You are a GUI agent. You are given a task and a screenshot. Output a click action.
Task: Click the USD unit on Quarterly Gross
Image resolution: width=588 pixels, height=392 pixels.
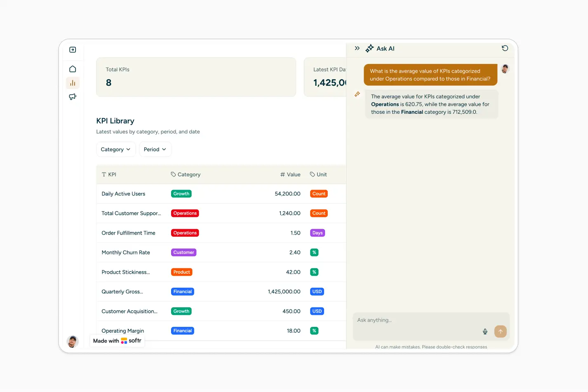pos(317,291)
